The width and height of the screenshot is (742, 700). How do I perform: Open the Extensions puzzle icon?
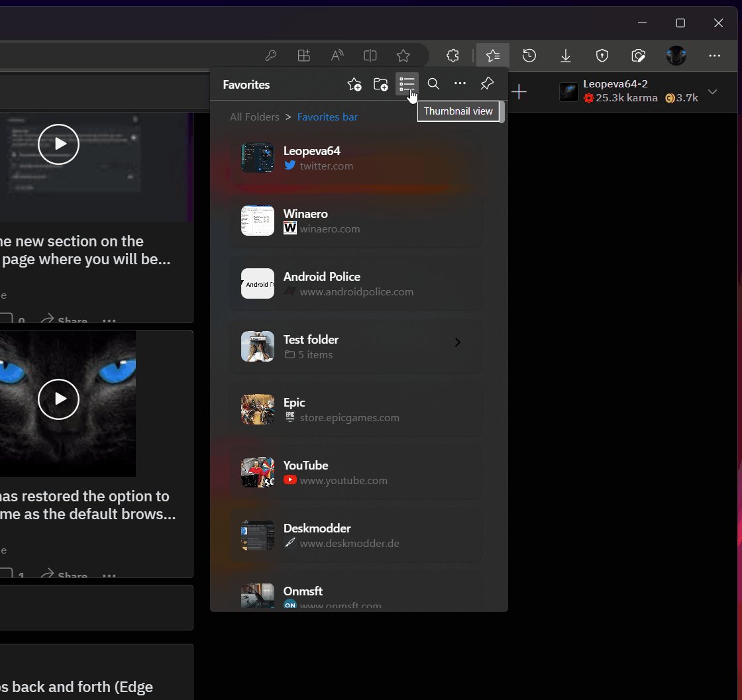453,56
